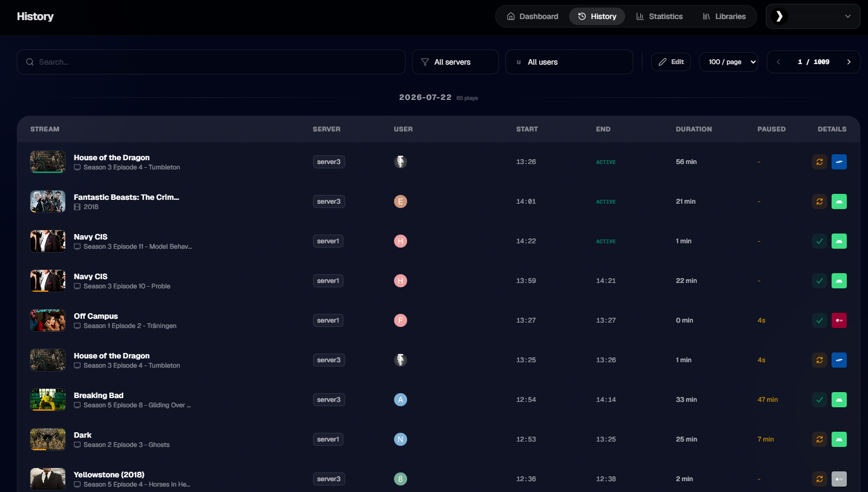Click the transcode icon in the House of the Dragon 13:26 row
Viewport: 868px width, 492px height.
(x=820, y=162)
